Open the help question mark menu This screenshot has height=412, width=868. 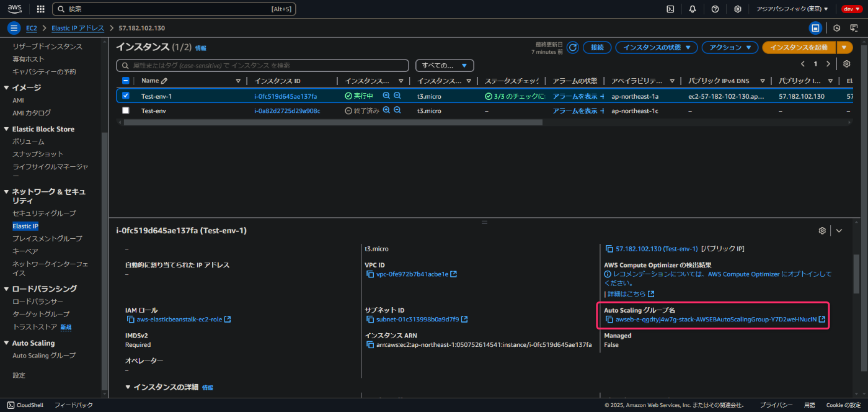coord(715,9)
